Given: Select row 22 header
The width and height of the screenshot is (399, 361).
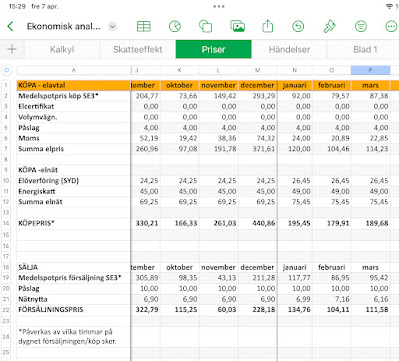Looking at the screenshot, I should click(x=6, y=310).
